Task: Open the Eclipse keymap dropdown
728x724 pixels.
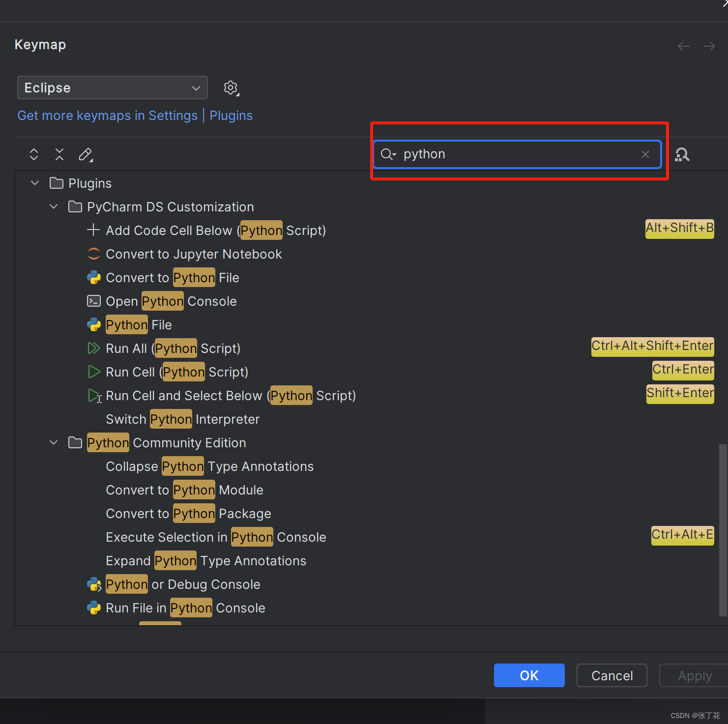Action: 113,88
